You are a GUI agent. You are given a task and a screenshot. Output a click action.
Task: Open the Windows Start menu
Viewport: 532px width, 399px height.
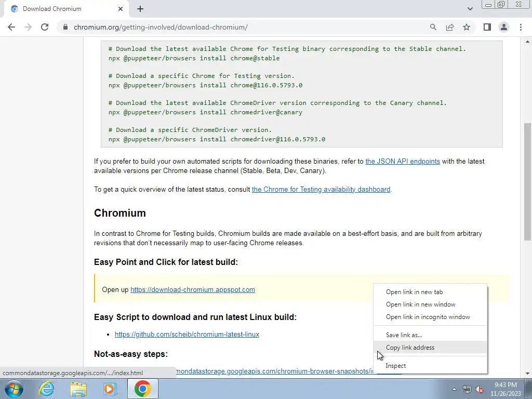tap(14, 389)
